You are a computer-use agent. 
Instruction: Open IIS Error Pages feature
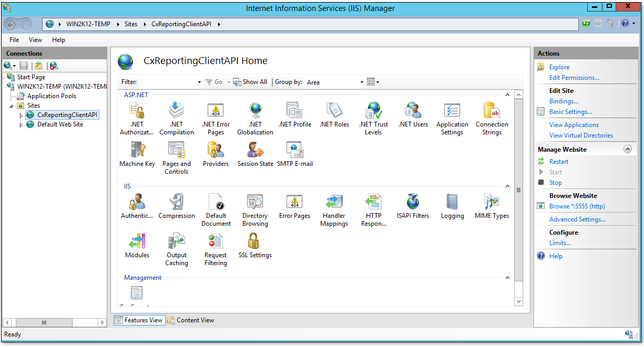tap(294, 206)
